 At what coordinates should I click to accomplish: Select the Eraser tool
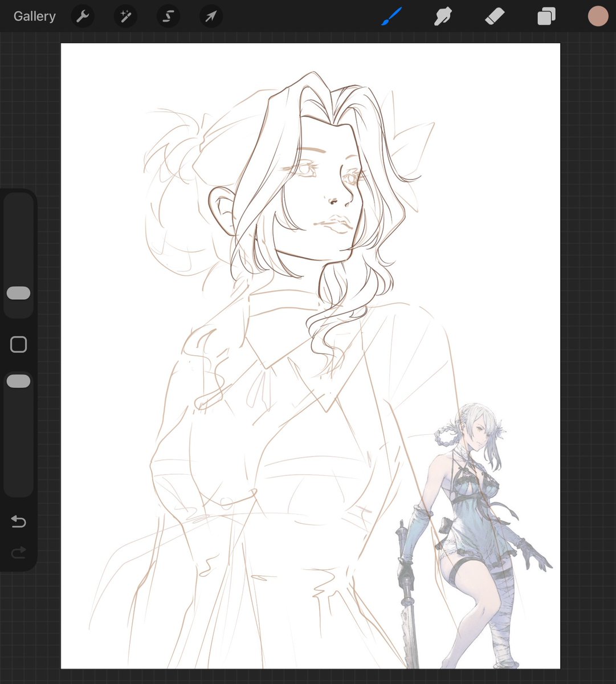(495, 17)
